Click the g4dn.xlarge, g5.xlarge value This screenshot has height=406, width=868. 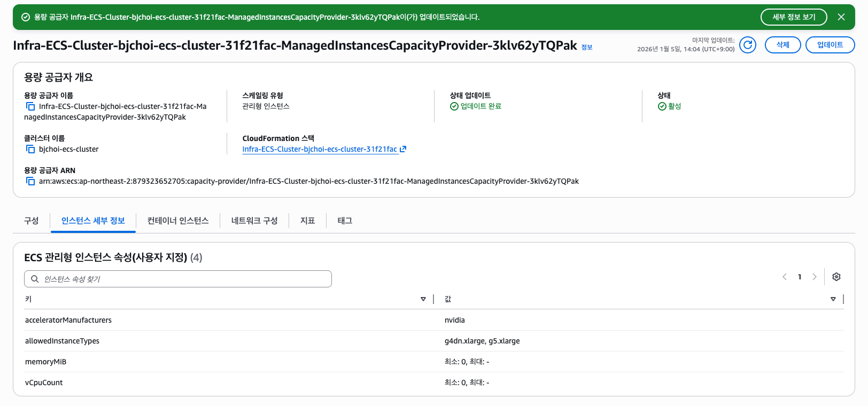tap(482, 341)
